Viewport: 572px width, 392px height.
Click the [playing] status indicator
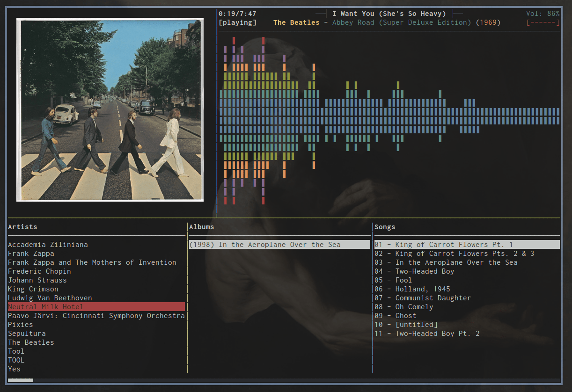(237, 22)
